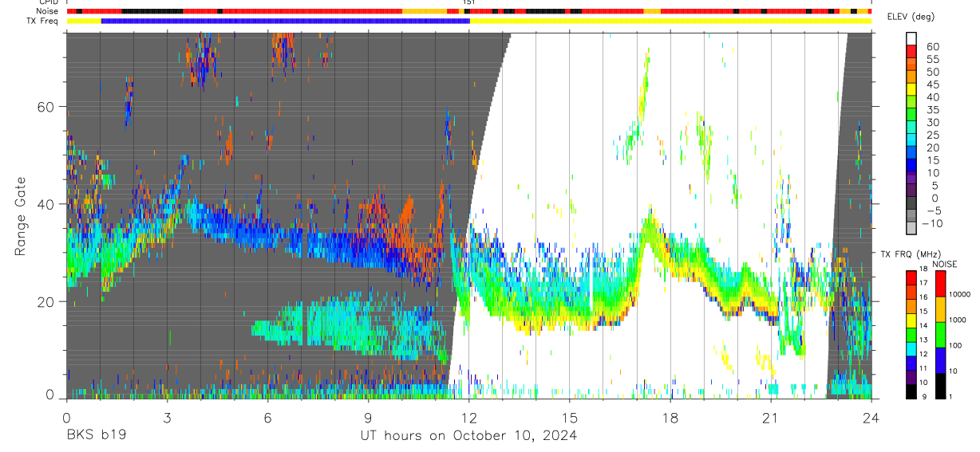The width and height of the screenshot is (980, 452).
Task: Click the '30' label on the ELEV scale
Action: point(932,122)
